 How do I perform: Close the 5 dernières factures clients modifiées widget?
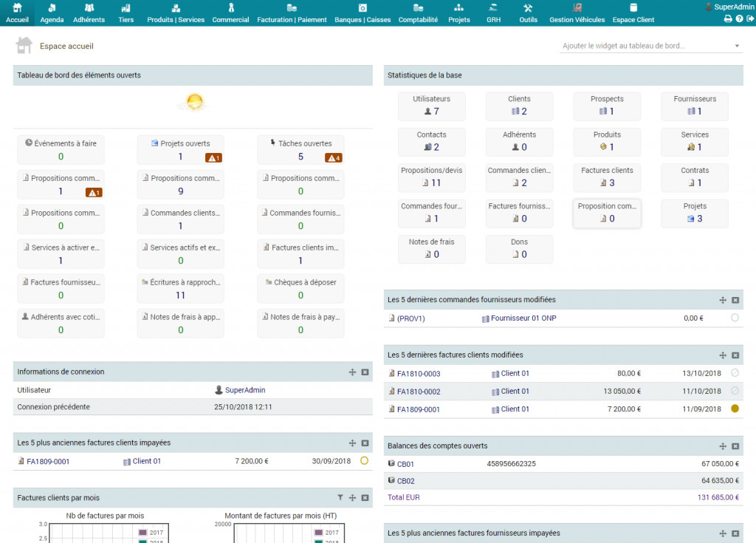tap(735, 355)
